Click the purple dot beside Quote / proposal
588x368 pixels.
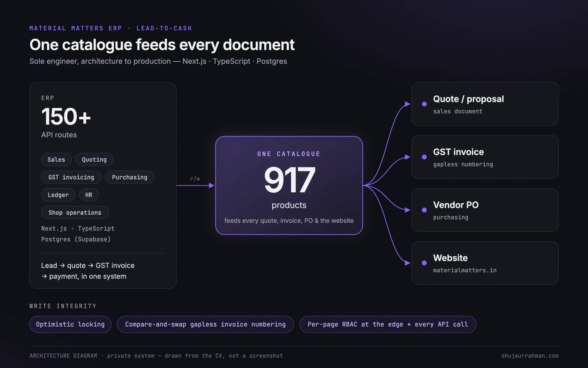[424, 104]
